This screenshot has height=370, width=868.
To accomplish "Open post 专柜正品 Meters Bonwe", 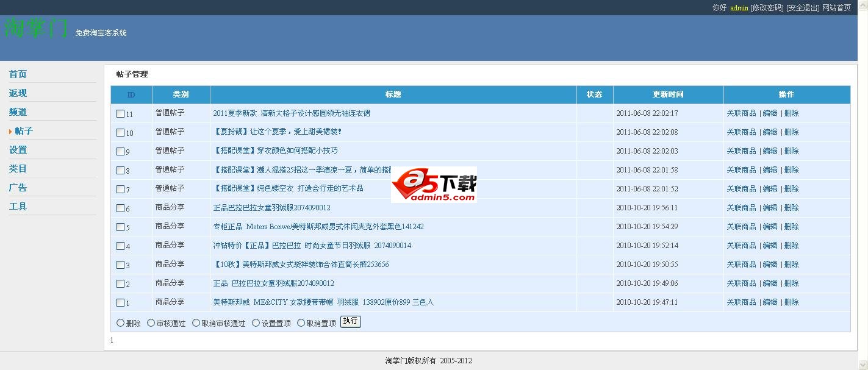I will click(x=318, y=227).
